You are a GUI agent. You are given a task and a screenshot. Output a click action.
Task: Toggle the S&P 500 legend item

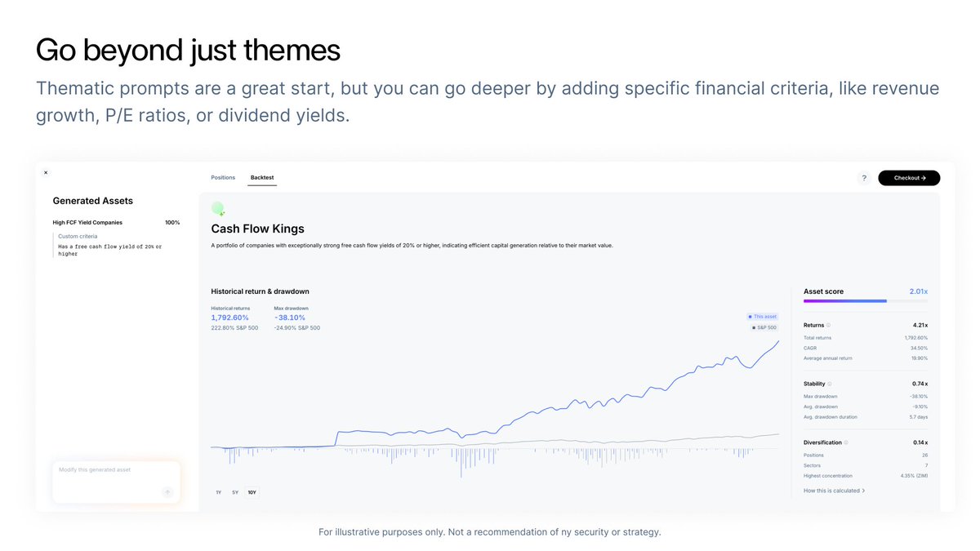pos(764,327)
